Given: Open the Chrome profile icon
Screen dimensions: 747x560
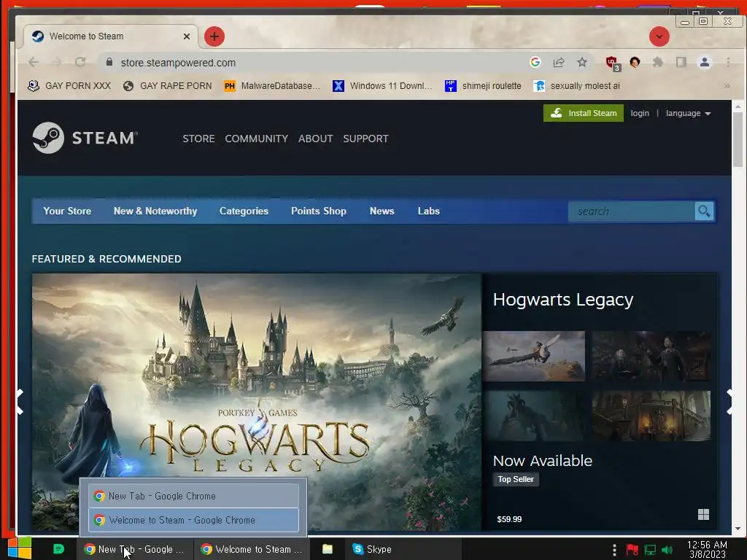Looking at the screenshot, I should coord(704,62).
